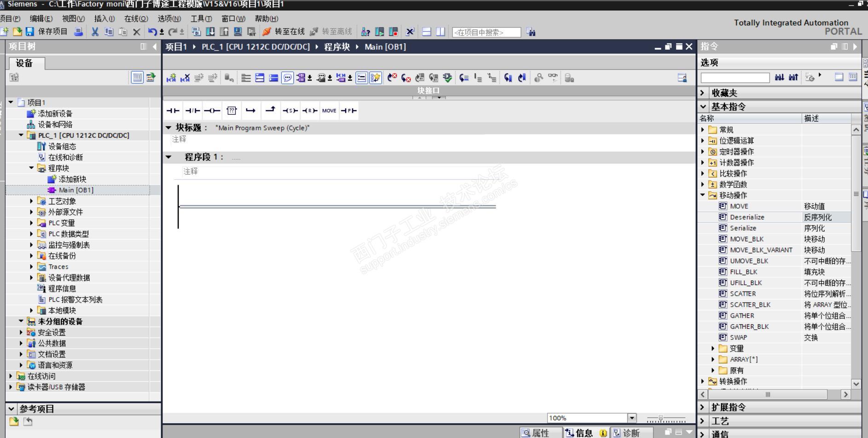The image size is (868, 438).
Task: Click the undo arrow icon
Action: [152, 32]
